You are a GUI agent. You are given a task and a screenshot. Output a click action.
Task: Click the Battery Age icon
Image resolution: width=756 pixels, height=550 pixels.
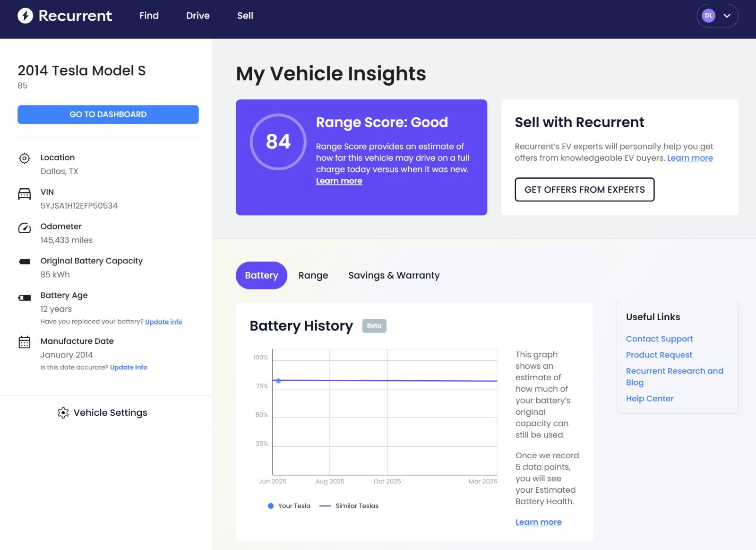(x=24, y=297)
